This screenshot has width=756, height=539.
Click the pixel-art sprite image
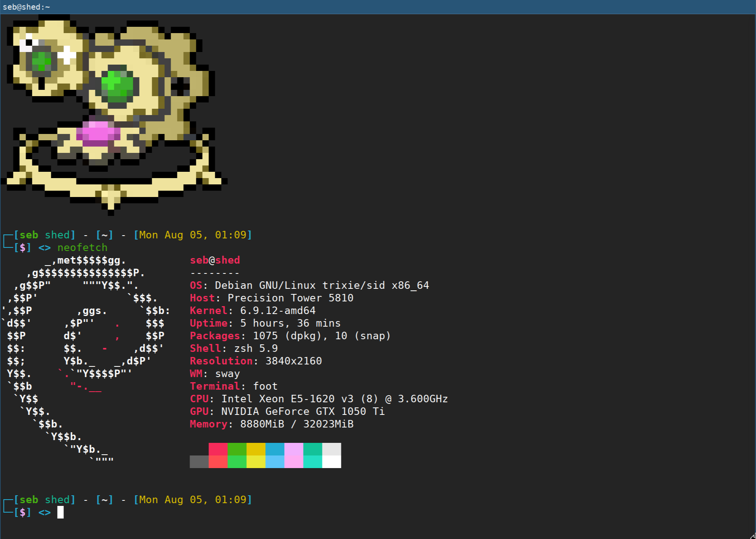(x=114, y=114)
